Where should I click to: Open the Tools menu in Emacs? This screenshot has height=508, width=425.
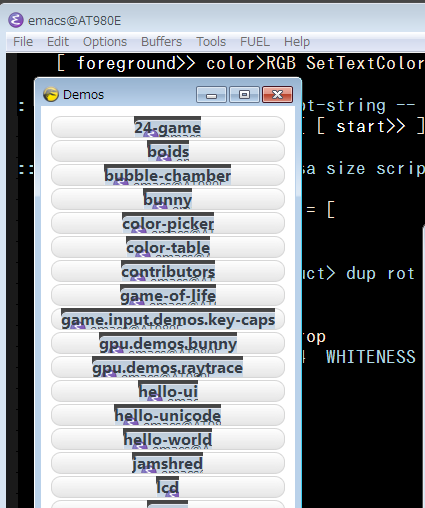[211, 42]
